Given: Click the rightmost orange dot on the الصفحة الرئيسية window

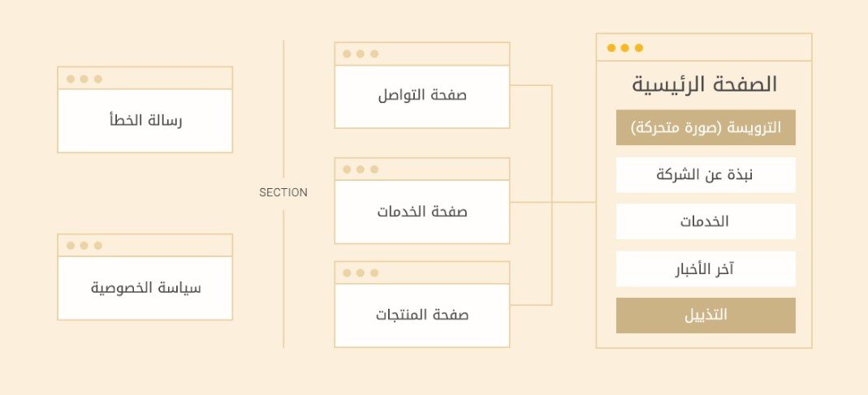Looking at the screenshot, I should click(638, 48).
